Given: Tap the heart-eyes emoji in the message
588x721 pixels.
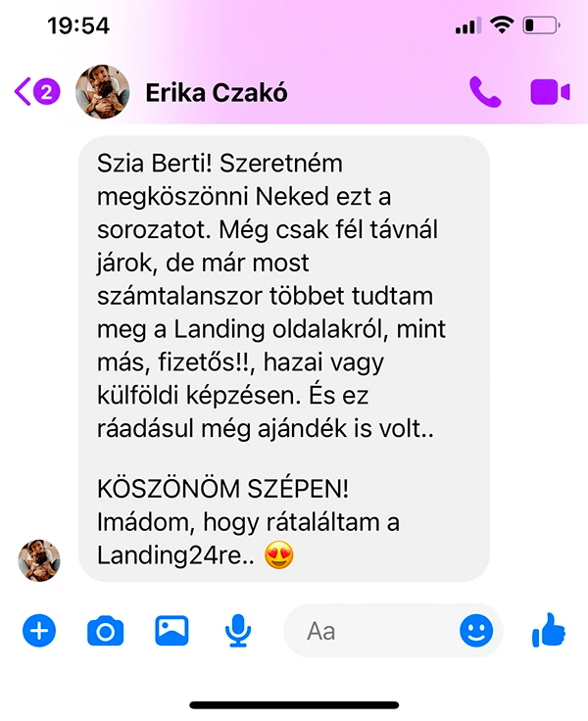Looking at the screenshot, I should click(279, 555).
